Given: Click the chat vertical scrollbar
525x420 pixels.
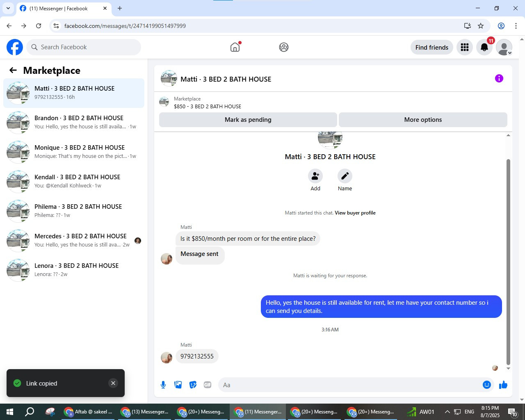Looking at the screenshot, I should coord(509,262).
